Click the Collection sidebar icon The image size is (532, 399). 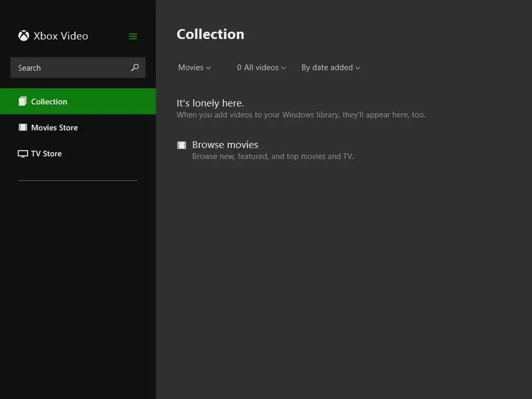click(22, 101)
